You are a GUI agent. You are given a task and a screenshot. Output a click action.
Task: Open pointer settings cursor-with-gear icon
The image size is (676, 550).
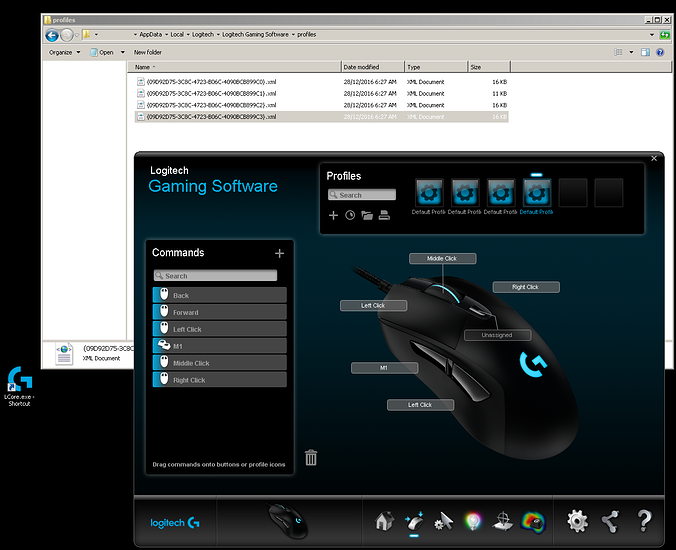pos(445,520)
